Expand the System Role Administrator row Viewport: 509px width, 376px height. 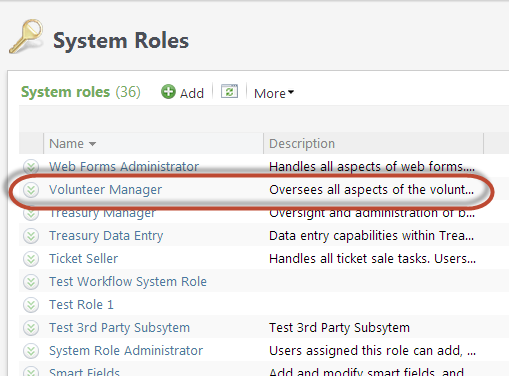(31, 351)
